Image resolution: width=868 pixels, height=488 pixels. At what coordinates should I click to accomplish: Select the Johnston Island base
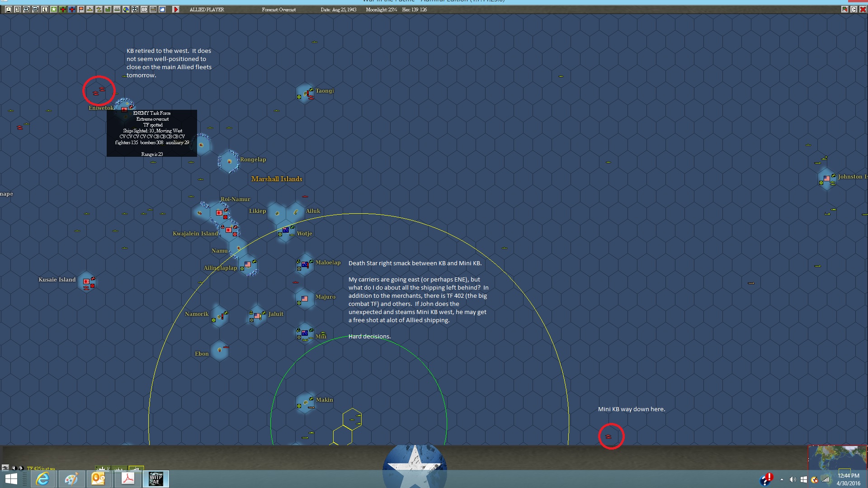coord(827,178)
